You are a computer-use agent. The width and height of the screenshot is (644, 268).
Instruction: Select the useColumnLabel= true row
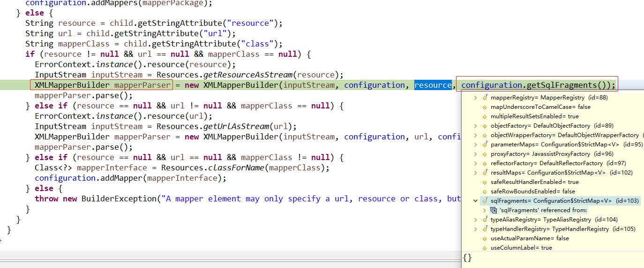coord(521,248)
